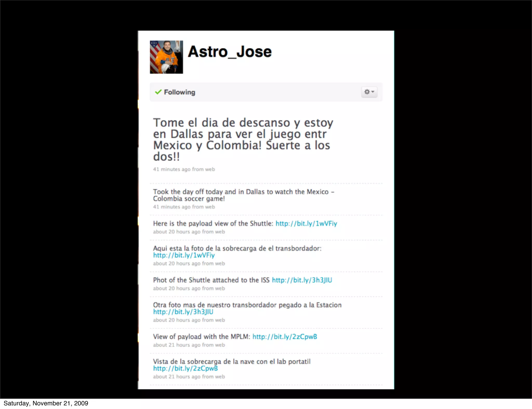Click the green Following checkmark icon
Viewport: 532px width, 409px height.
(158, 92)
